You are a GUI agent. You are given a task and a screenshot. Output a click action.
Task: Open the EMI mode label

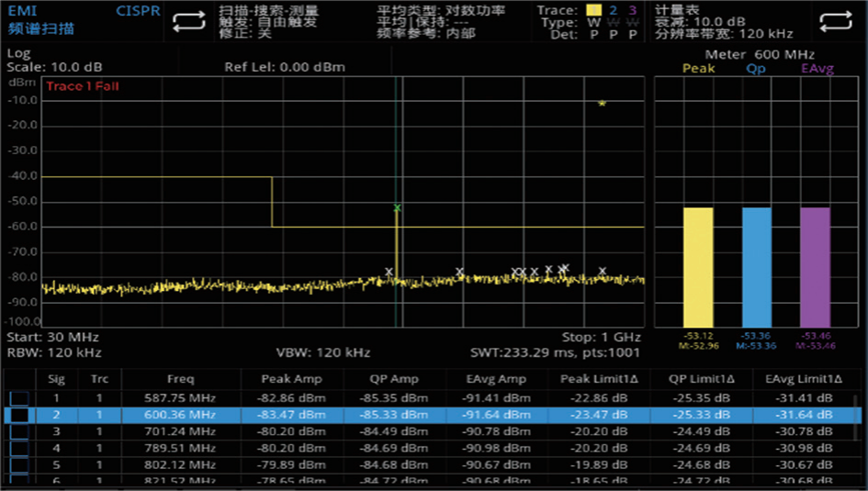coord(22,11)
